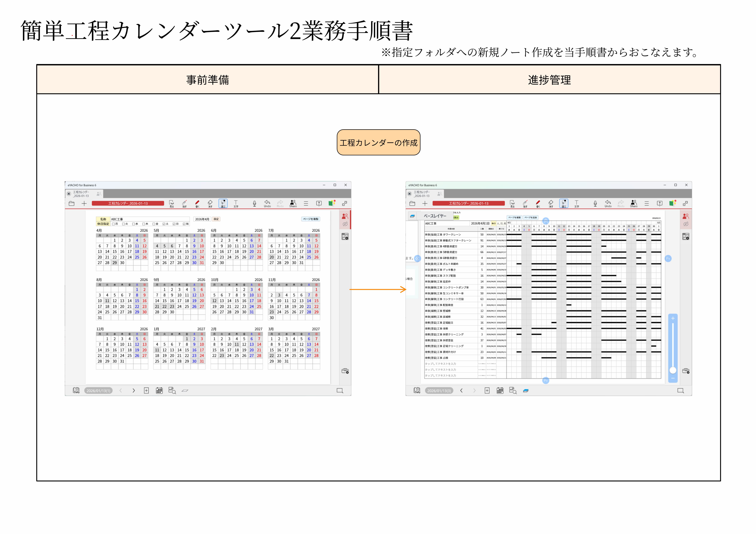Open the calendar icon in left bottom bar
The width and height of the screenshot is (756, 534).
pos(159,390)
